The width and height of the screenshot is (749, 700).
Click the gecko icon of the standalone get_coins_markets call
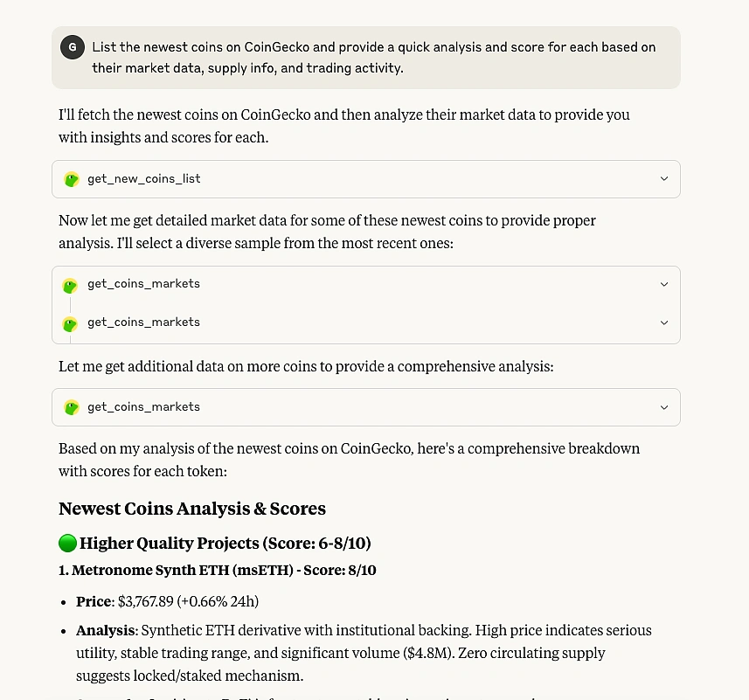point(72,407)
